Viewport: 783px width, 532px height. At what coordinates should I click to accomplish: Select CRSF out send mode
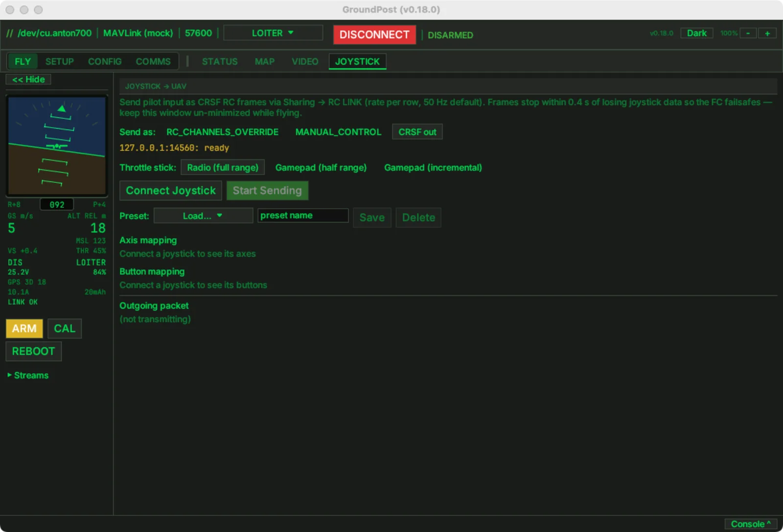[417, 132]
